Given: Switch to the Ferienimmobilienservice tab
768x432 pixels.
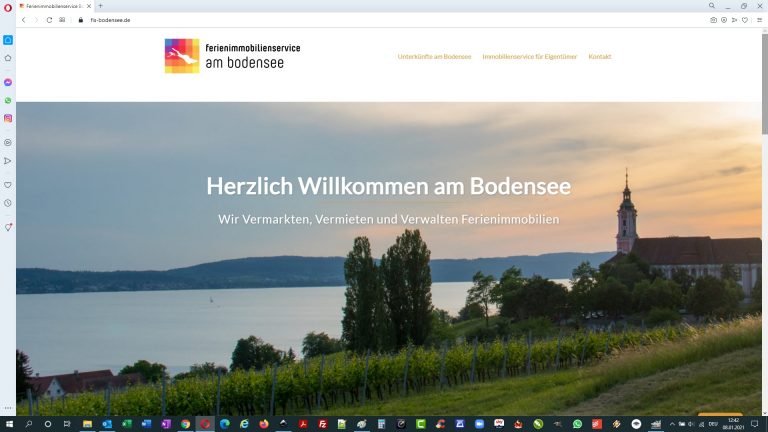Looking at the screenshot, I should (55, 6).
